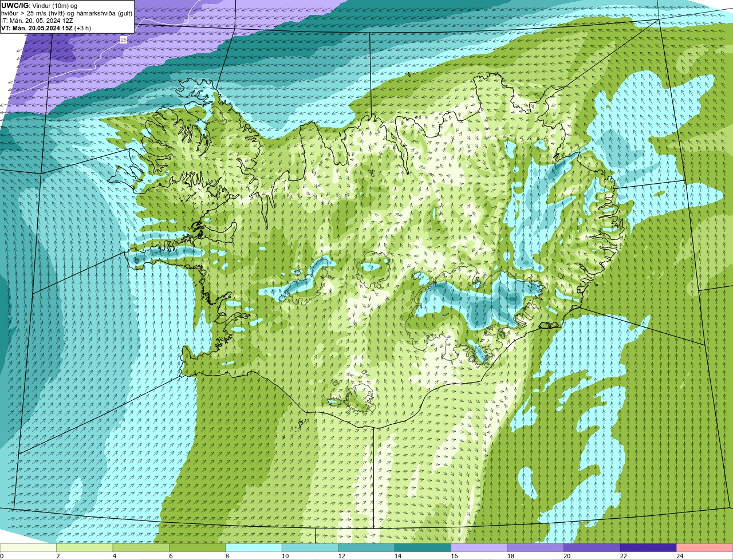Click the 12–14 teal legend swatch

pyautogui.click(x=366, y=547)
